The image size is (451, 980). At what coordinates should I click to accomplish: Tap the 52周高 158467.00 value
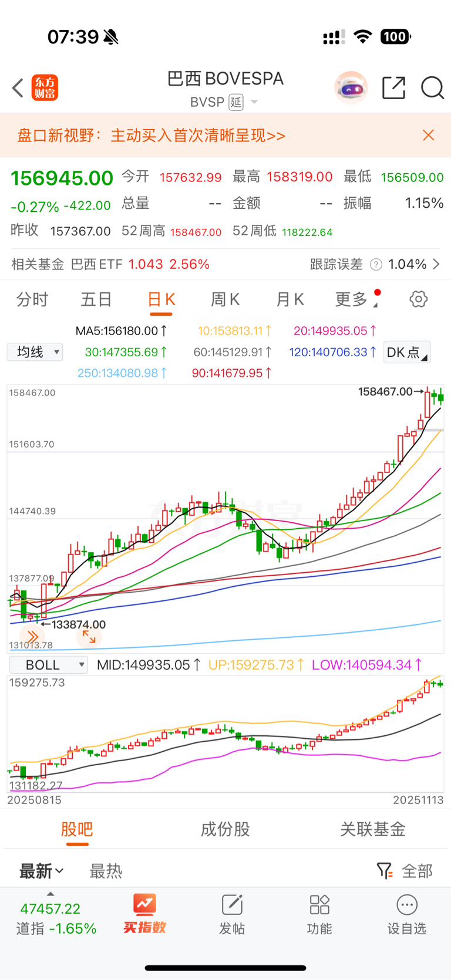tap(196, 232)
